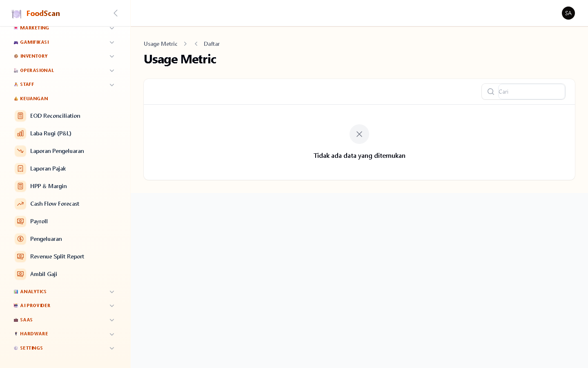Click the 'Tidak ada data yang ditemukan' text

click(359, 155)
